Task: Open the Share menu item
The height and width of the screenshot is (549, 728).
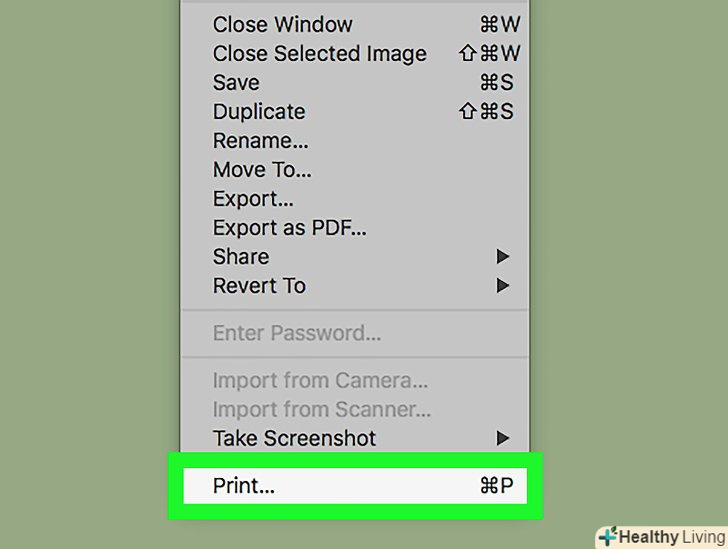Action: pos(241,257)
